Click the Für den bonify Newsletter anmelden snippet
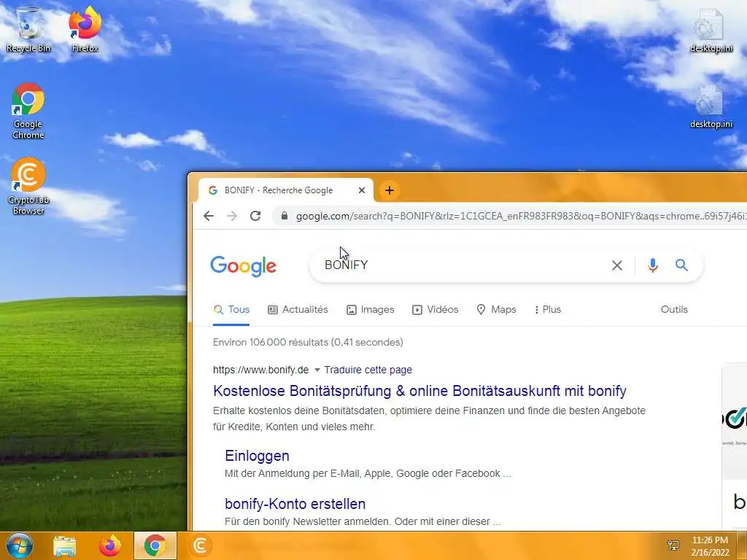Screen dimensions: 747x560 tap(363, 521)
